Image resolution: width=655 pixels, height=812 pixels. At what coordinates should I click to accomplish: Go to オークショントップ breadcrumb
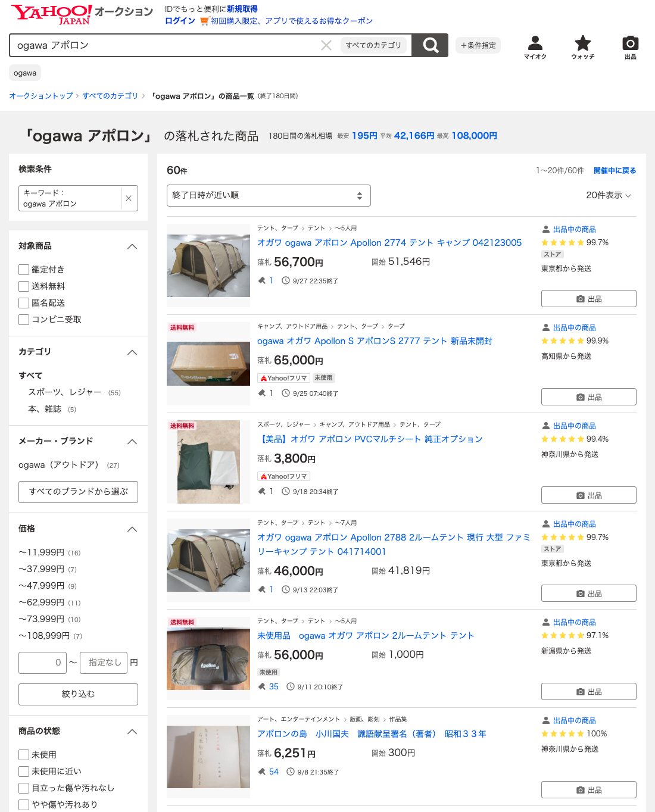point(40,96)
